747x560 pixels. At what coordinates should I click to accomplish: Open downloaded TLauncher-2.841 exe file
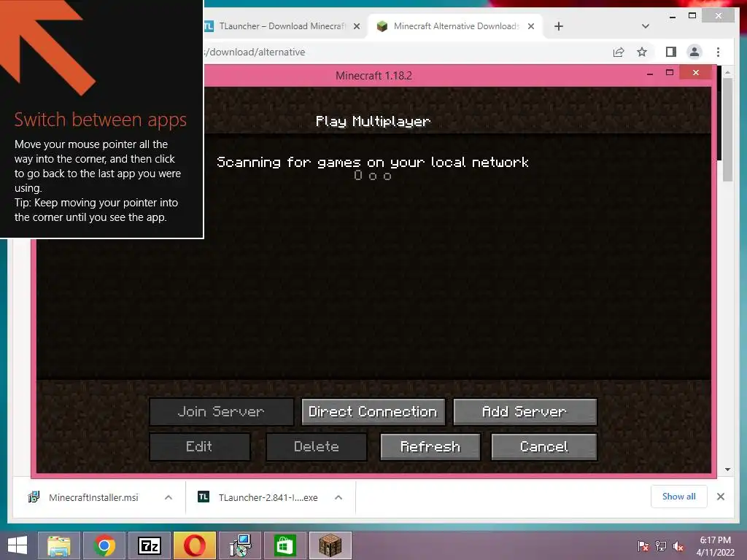point(268,497)
